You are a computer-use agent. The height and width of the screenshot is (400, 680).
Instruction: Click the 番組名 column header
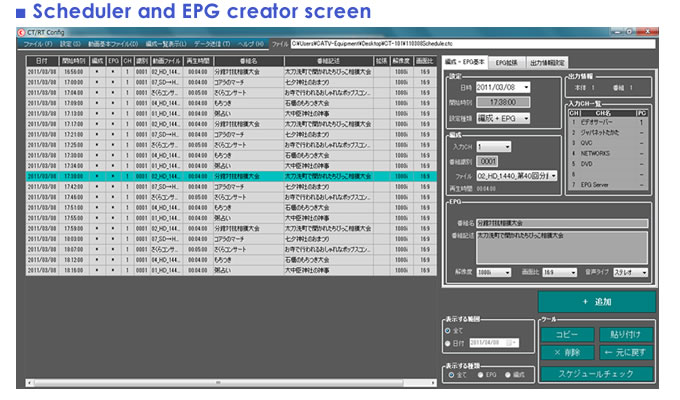click(248, 61)
